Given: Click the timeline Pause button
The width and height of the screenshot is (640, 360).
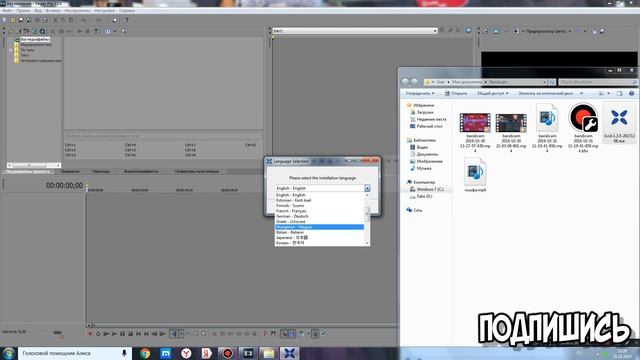Looking at the screenshot, I should 122,334.
